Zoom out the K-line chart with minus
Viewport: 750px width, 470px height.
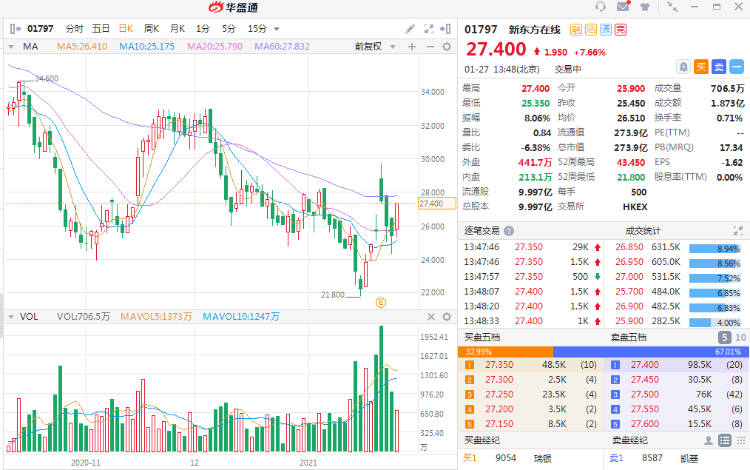point(430,46)
